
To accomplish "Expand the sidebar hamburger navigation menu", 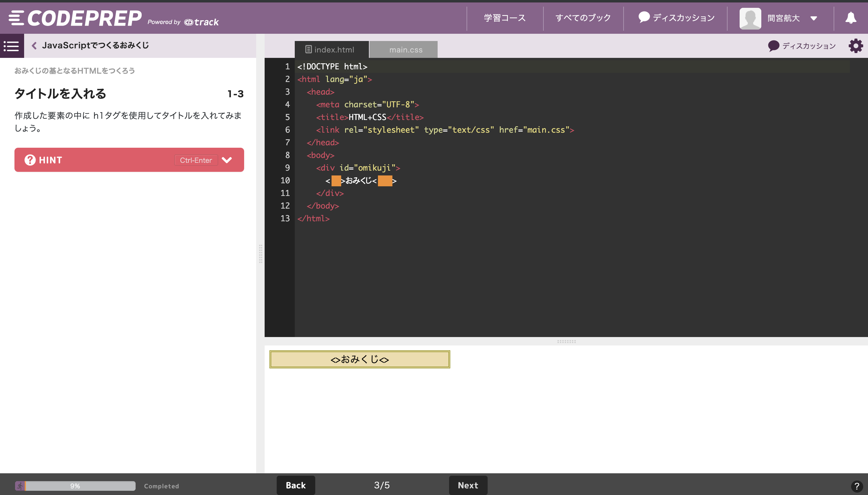I will point(11,46).
